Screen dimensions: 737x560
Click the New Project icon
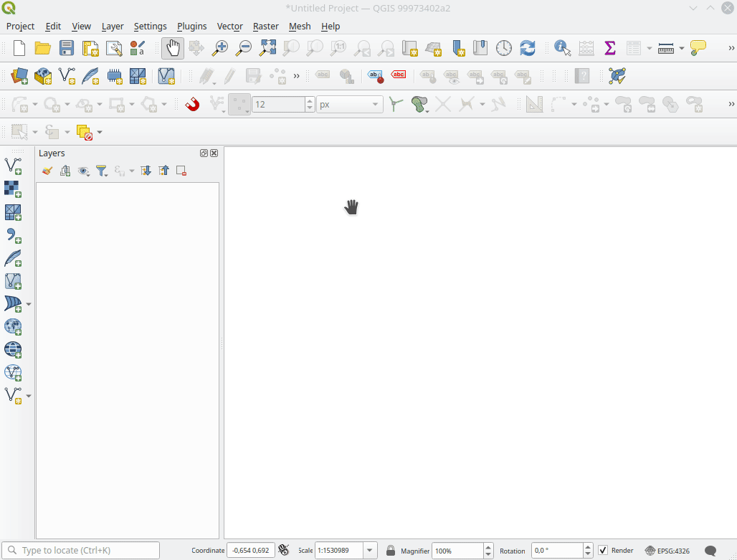click(19, 48)
